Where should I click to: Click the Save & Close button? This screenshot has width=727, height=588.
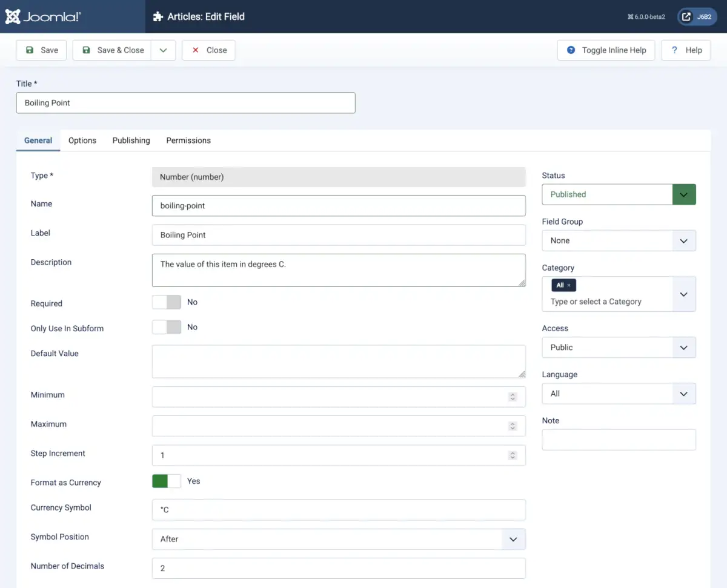point(113,50)
